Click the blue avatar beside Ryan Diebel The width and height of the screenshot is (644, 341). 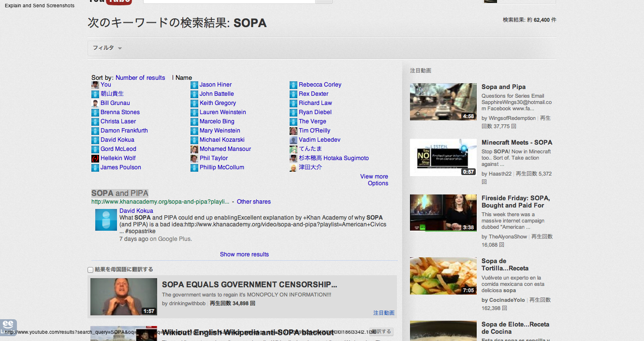(293, 112)
